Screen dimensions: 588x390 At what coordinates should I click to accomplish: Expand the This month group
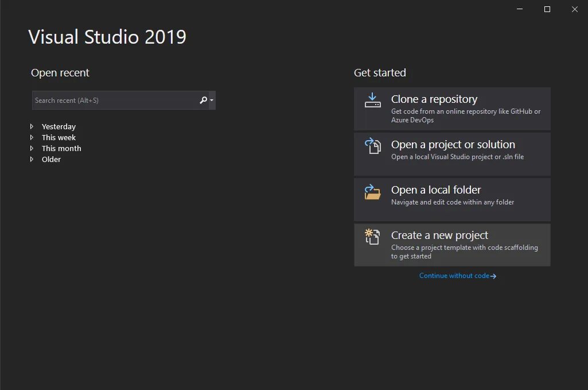(32, 148)
